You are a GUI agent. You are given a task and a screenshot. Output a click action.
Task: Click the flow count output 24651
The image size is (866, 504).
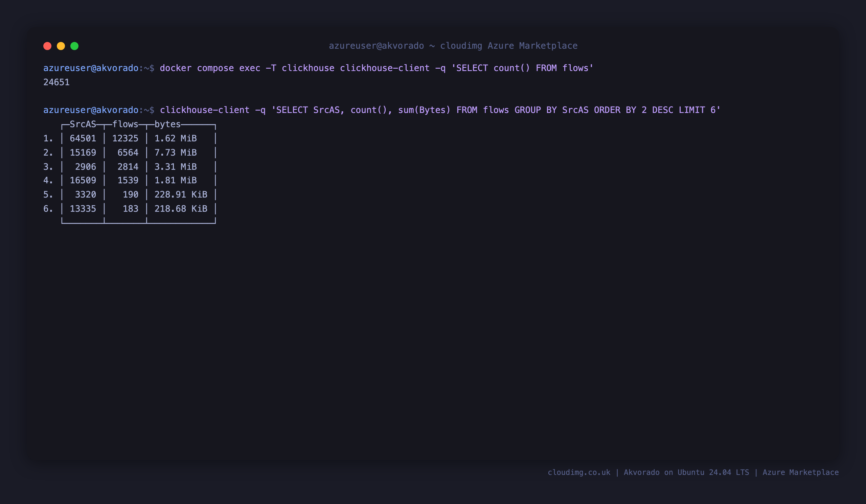(x=56, y=83)
